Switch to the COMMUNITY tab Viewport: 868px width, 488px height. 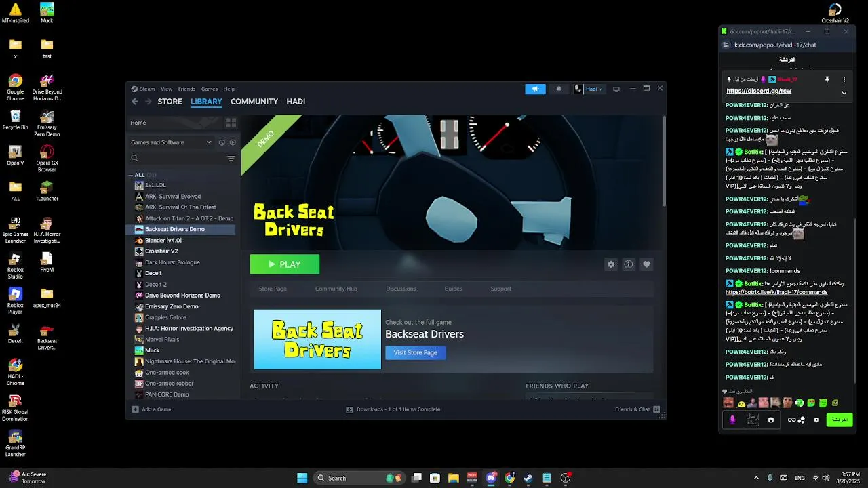pos(254,102)
